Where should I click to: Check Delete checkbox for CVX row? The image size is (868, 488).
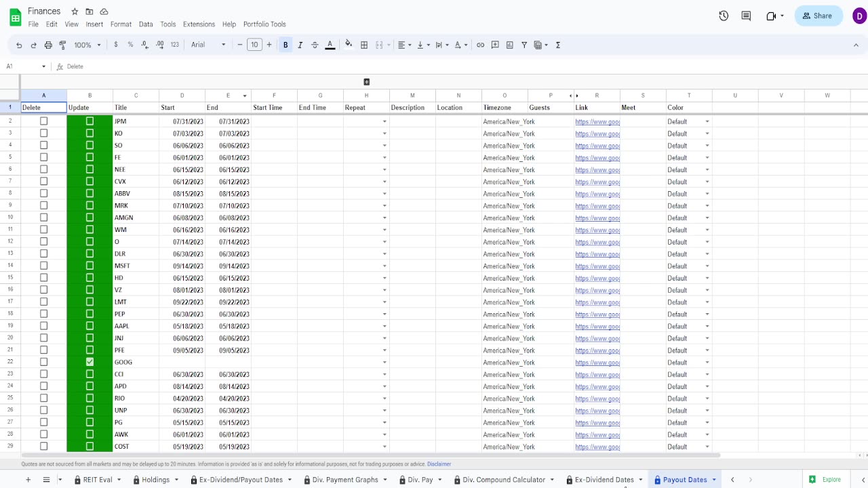click(44, 182)
